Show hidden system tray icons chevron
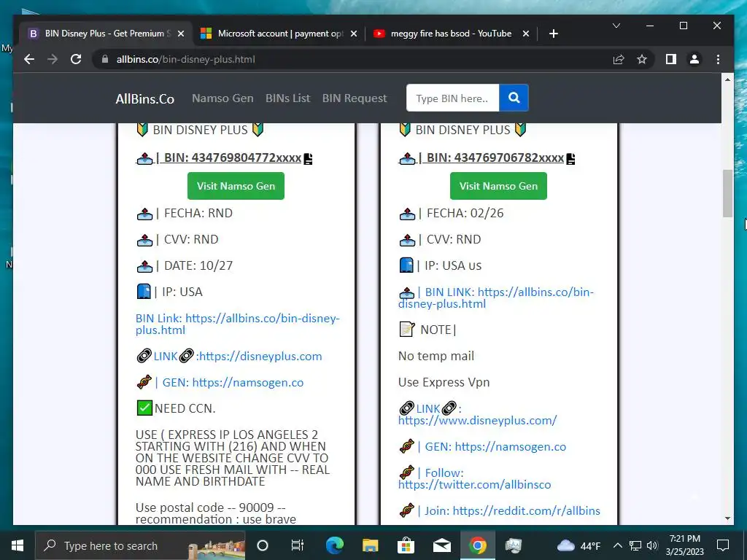 coord(617,545)
